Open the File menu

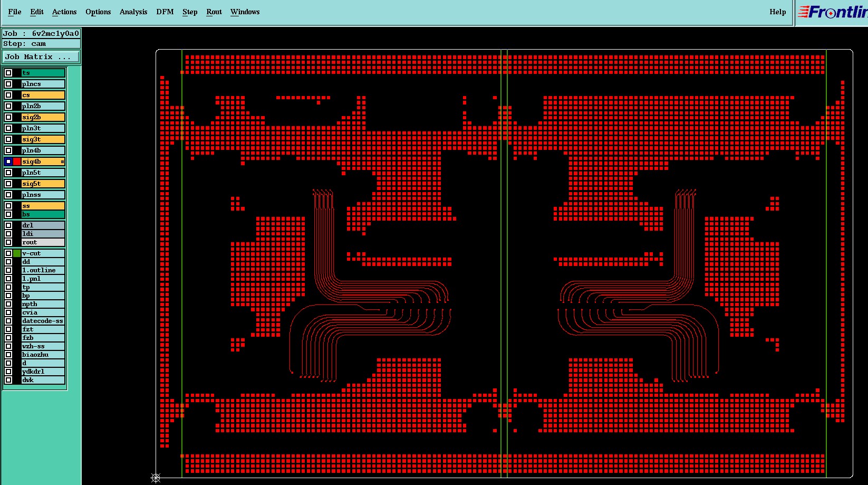click(x=15, y=12)
